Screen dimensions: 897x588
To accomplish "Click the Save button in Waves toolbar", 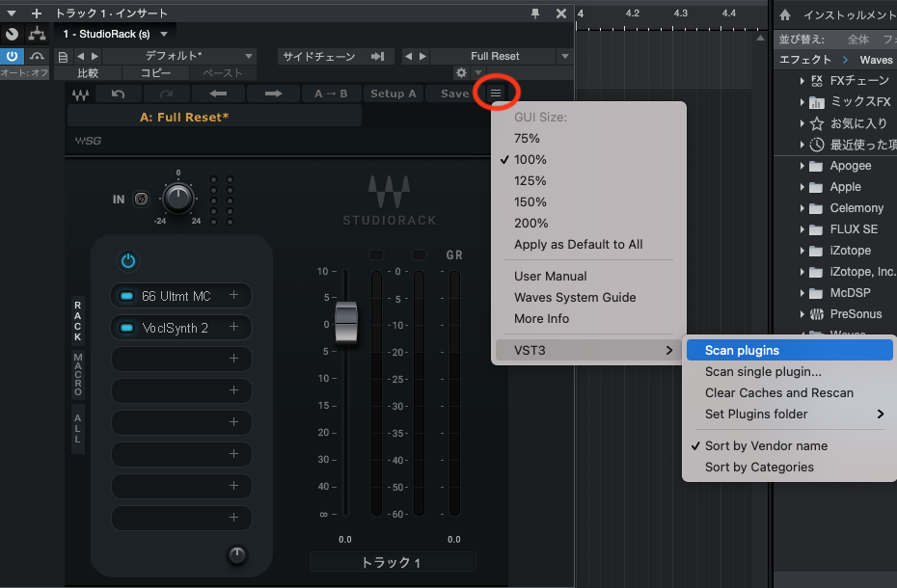I will coord(455,94).
